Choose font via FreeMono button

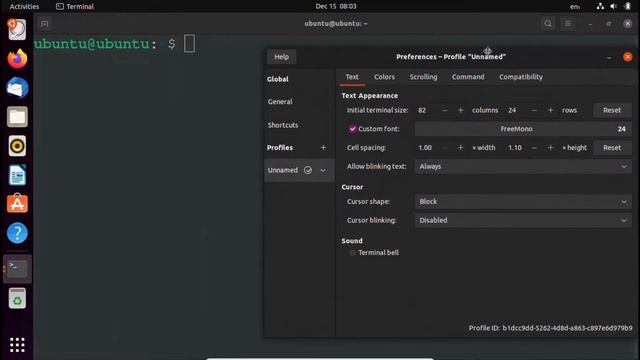point(523,129)
